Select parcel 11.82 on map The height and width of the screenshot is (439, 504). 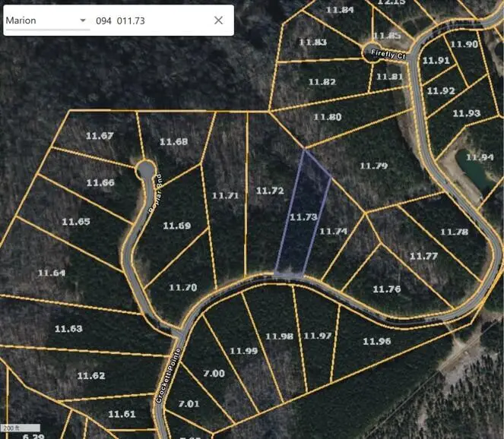click(322, 82)
